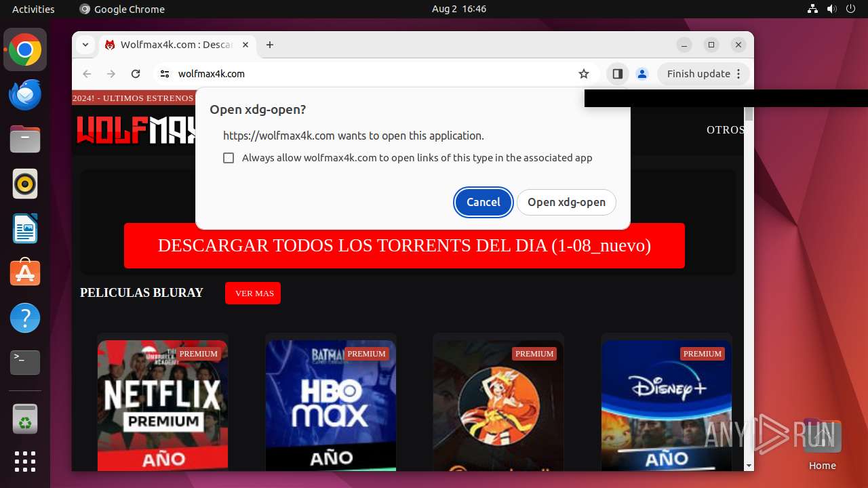868x488 pixels.
Task: Open the Files manager from the dock
Action: pos(25,140)
